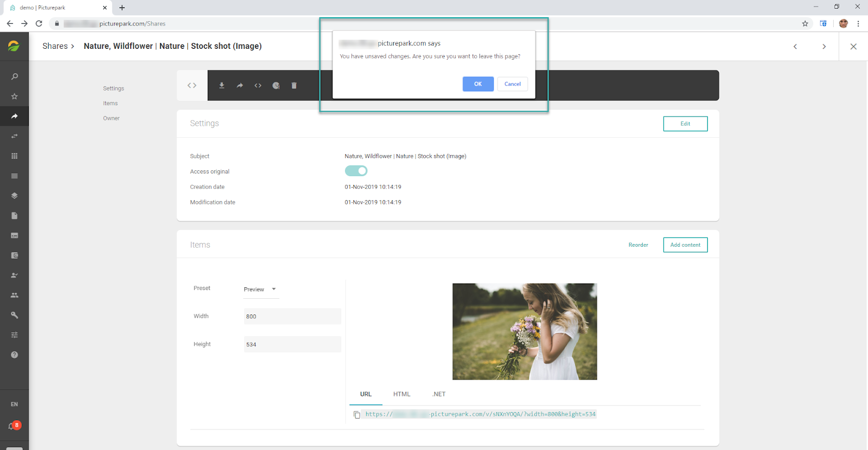Open the Preset Preview dropdown
The image size is (868, 450).
[x=261, y=290]
